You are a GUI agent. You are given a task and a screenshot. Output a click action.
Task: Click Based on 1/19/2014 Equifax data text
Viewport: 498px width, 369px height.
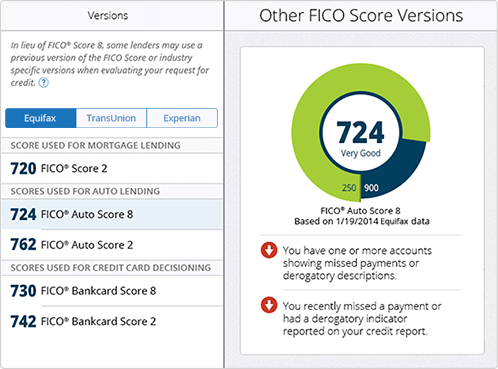[362, 221]
